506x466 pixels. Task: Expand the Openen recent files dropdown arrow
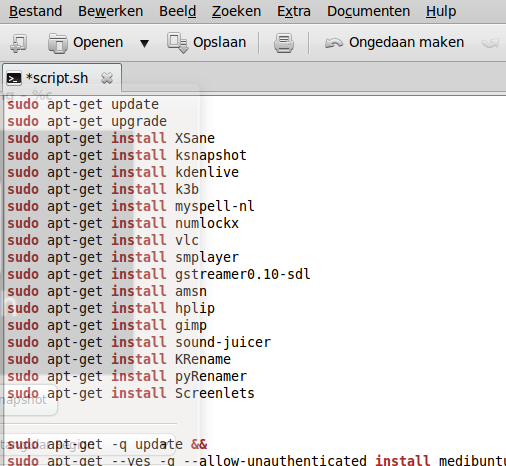pos(144,43)
